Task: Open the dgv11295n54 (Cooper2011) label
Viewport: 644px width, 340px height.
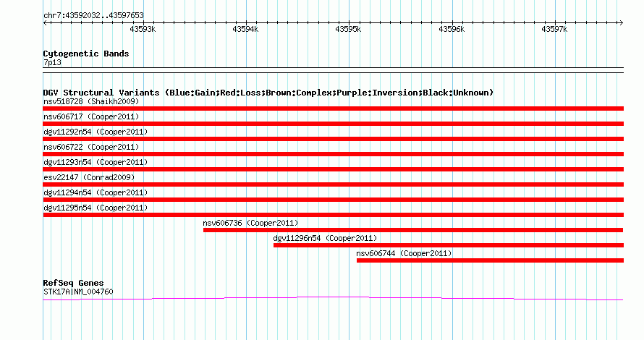Action: (96, 208)
